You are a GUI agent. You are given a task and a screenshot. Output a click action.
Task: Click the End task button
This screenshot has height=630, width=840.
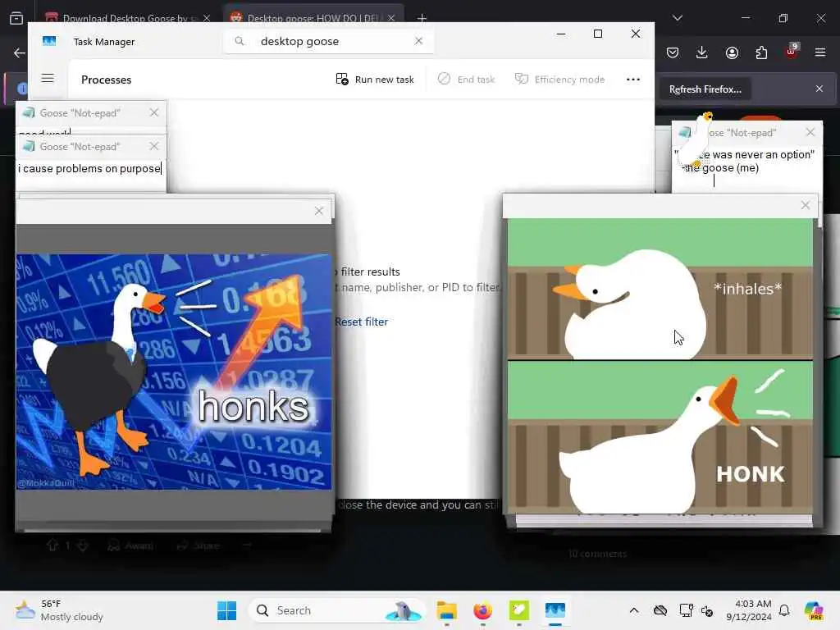(x=466, y=80)
